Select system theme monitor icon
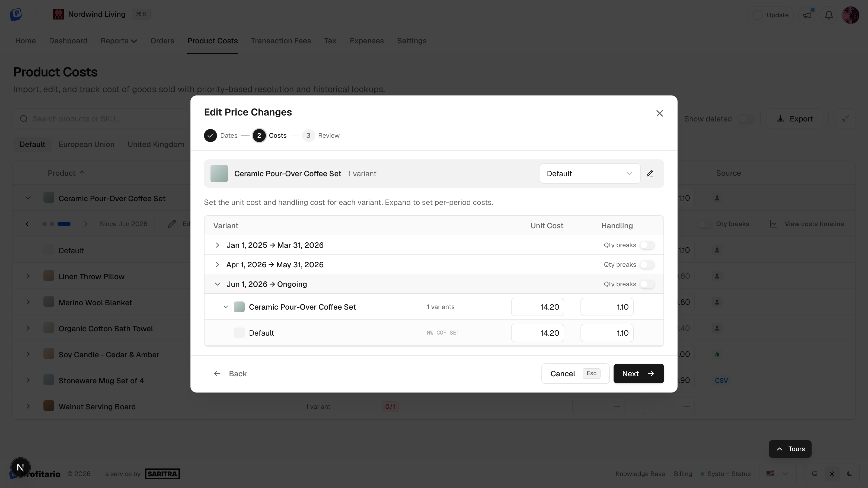 pyautogui.click(x=814, y=474)
